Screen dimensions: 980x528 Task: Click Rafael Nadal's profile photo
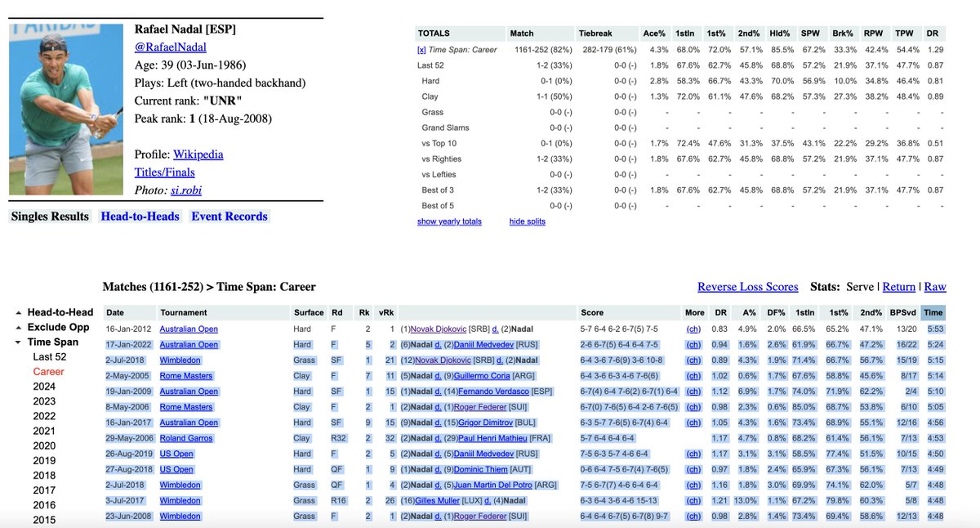[x=67, y=108]
